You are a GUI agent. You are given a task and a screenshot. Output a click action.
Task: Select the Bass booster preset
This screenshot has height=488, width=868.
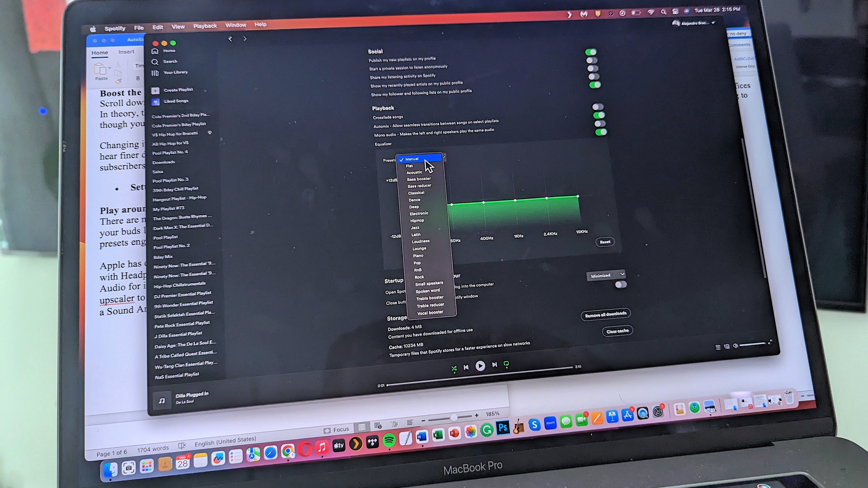(x=419, y=179)
